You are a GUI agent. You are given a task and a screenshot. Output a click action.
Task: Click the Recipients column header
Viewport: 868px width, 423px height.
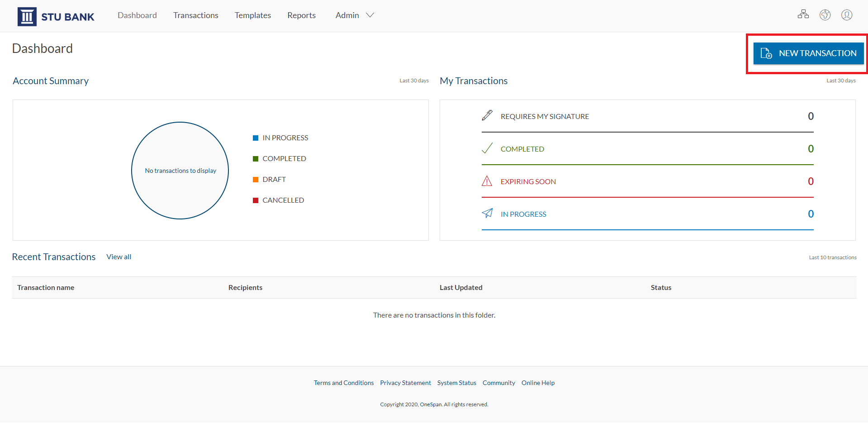(246, 287)
